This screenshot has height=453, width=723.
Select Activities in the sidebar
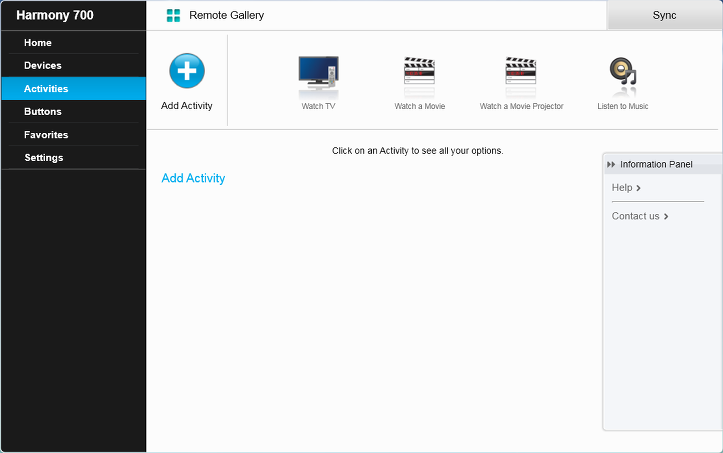click(46, 89)
